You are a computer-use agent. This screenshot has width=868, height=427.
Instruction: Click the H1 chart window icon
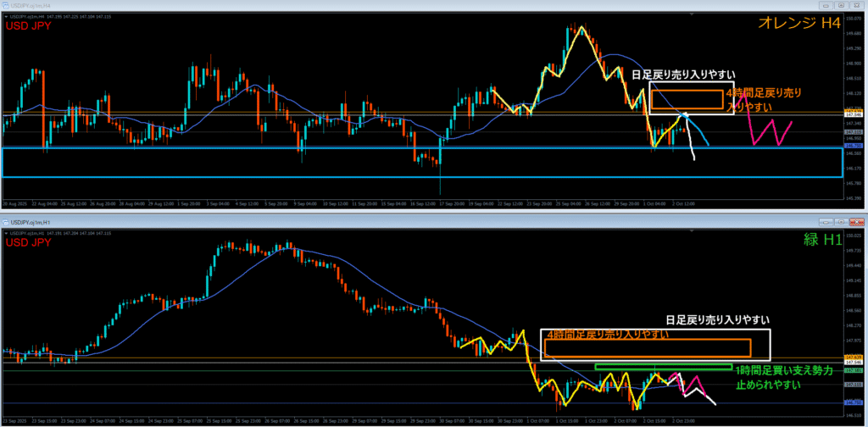[x=6, y=222]
